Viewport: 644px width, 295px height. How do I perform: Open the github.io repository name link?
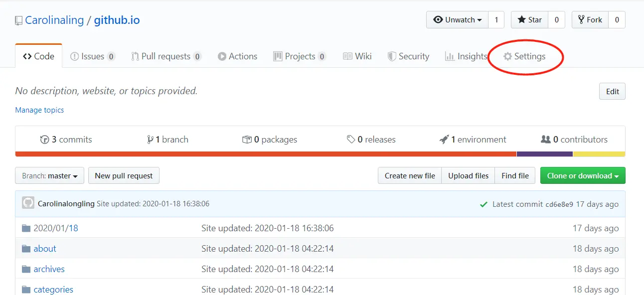[117, 20]
